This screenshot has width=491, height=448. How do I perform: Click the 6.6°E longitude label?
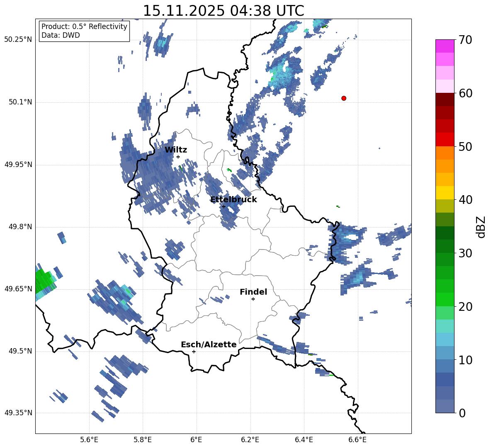coord(357,440)
